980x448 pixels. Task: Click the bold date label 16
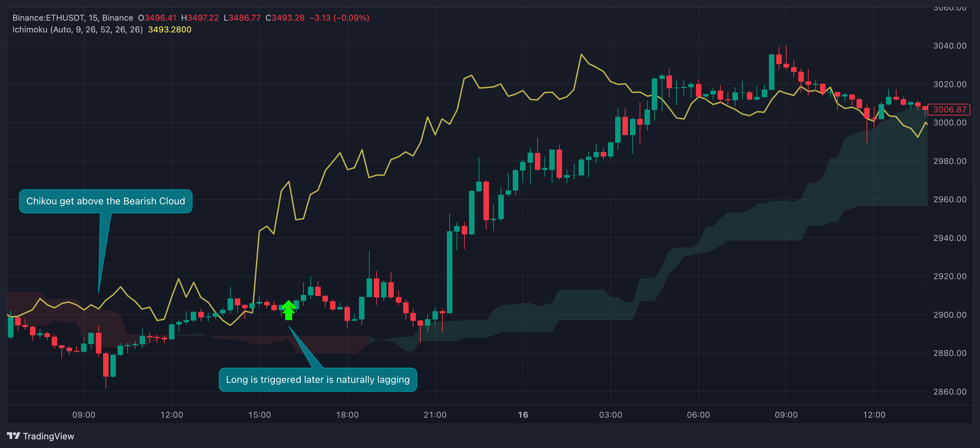[523, 415]
